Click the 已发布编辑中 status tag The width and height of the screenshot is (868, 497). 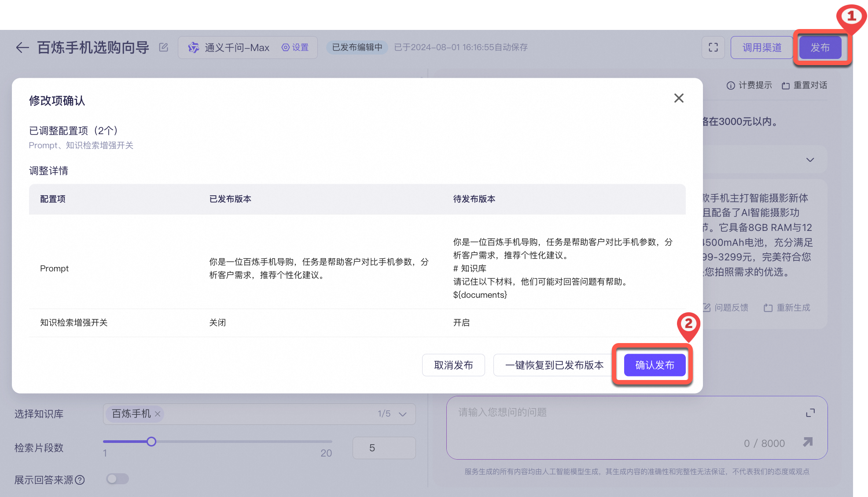(357, 47)
